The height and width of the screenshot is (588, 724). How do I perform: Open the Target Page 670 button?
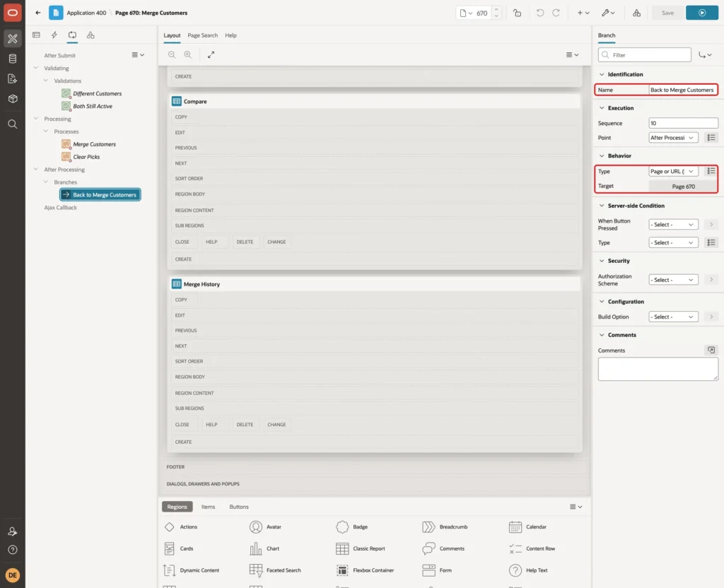pyautogui.click(x=683, y=187)
